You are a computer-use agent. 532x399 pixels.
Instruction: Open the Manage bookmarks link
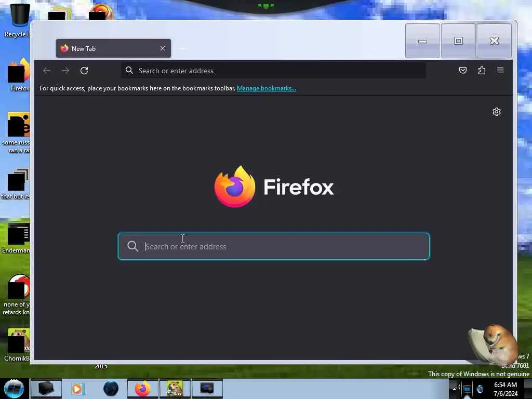pos(267,88)
